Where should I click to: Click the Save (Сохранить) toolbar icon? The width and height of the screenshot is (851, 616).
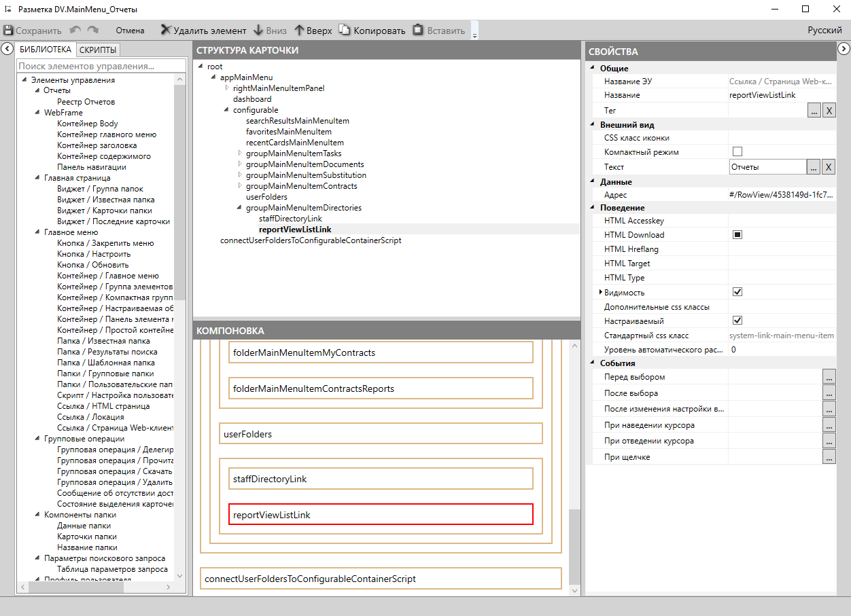(9, 31)
